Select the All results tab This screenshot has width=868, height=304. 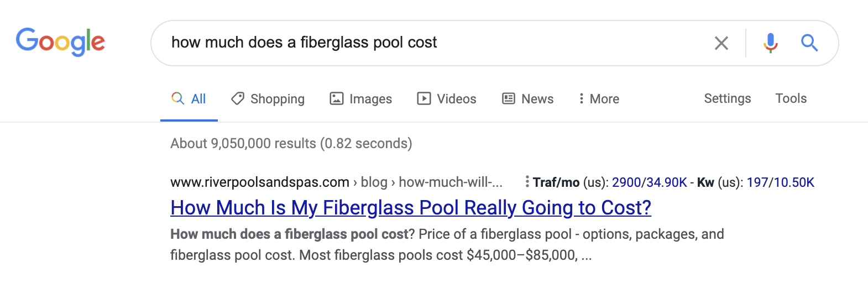click(x=189, y=99)
